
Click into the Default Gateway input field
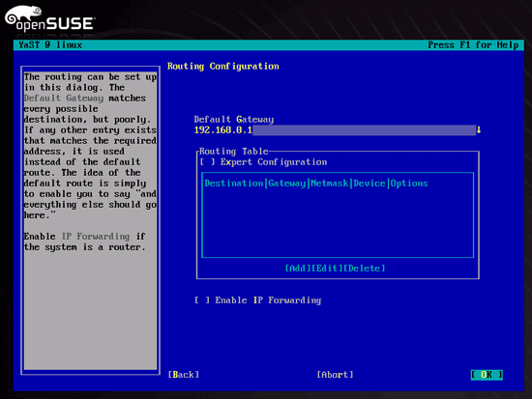(335, 129)
